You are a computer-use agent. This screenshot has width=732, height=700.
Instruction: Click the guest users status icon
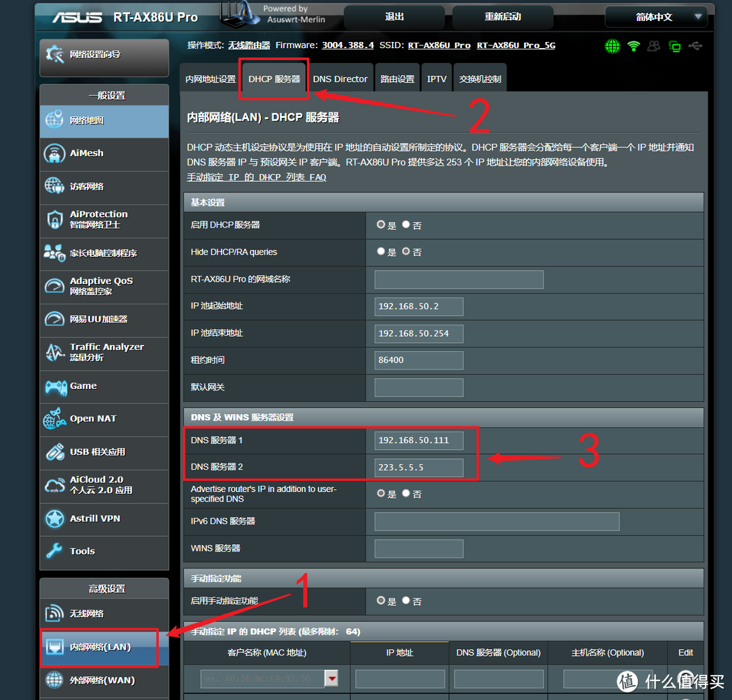tap(653, 45)
